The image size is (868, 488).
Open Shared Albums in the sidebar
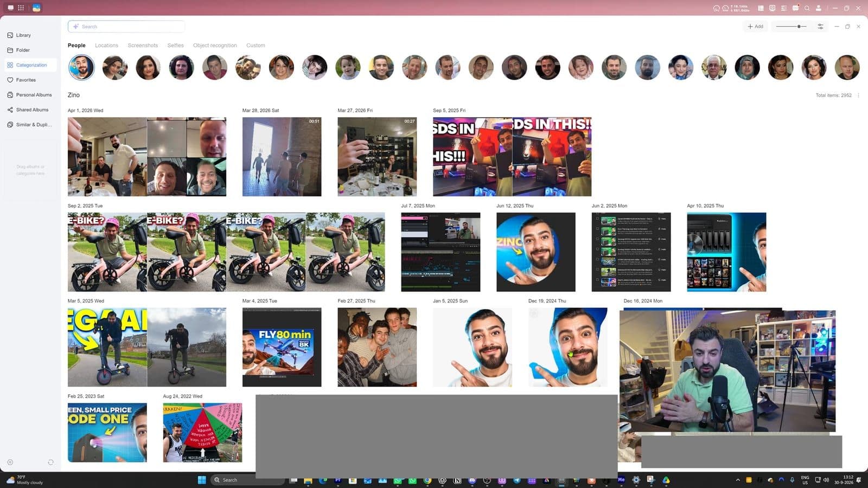click(x=30, y=110)
